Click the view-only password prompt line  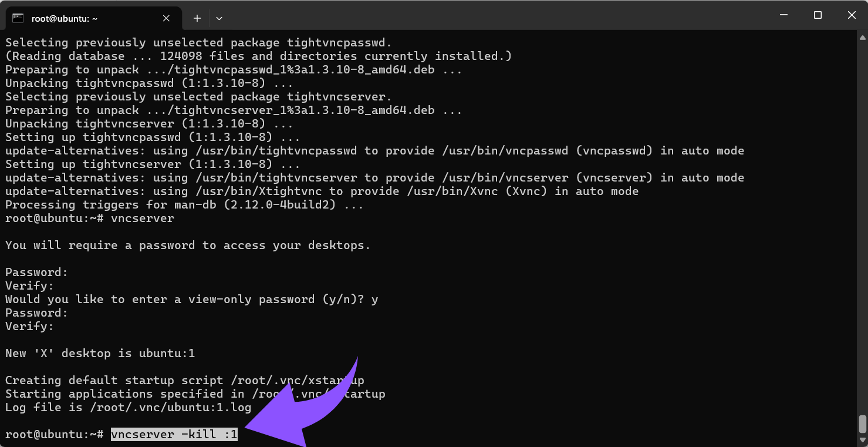click(191, 300)
